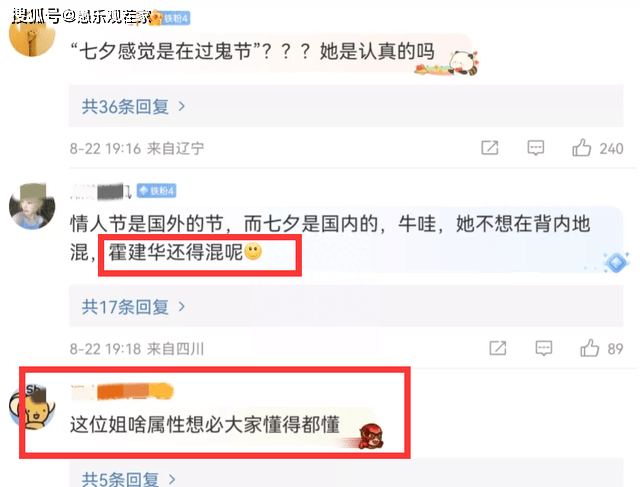This screenshot has width=640, height=487.
Task: Expand 共36条回复 replies
Action: (x=133, y=107)
